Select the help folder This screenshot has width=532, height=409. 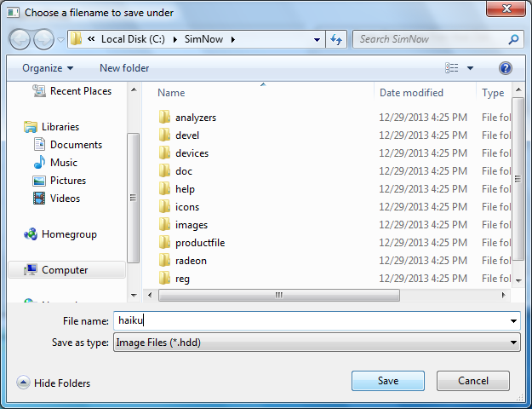[185, 189]
